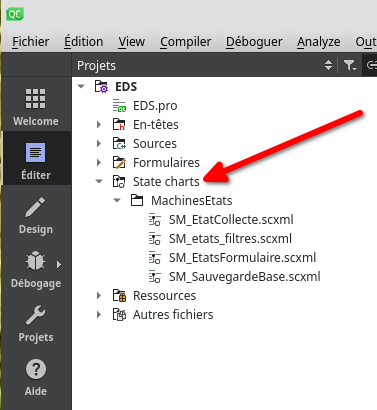Viewport: 377px width, 410px height.
Task: Open the Compiler menu
Action: click(186, 42)
